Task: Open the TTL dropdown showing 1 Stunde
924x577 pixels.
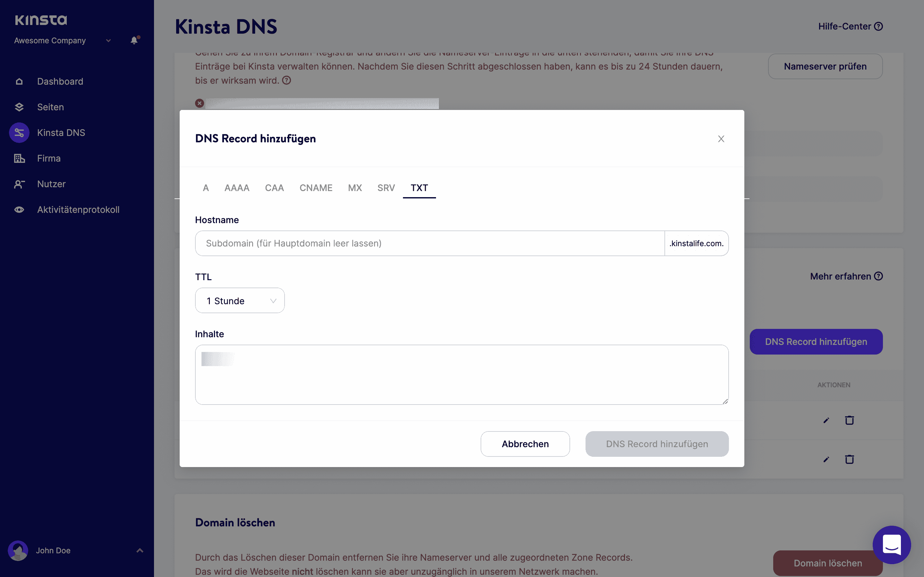Action: pos(240,300)
